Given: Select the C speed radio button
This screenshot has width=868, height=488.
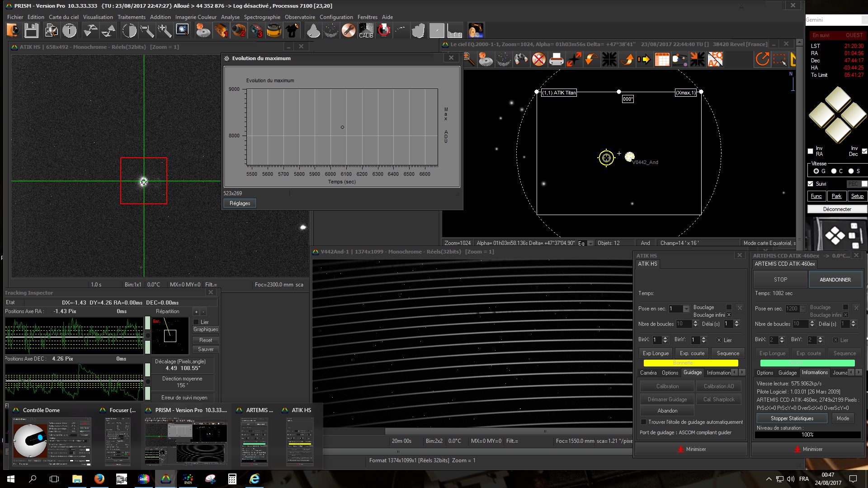Looking at the screenshot, I should (834, 171).
